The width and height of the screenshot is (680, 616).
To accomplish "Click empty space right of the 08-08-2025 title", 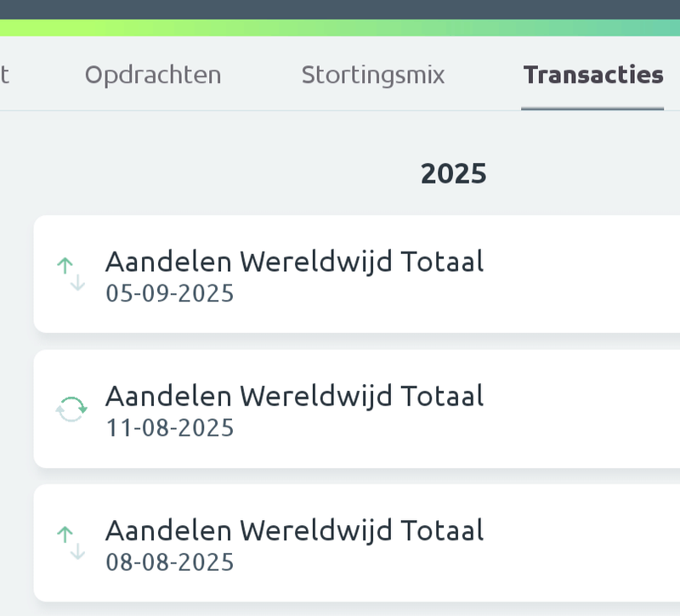I will click(586, 543).
